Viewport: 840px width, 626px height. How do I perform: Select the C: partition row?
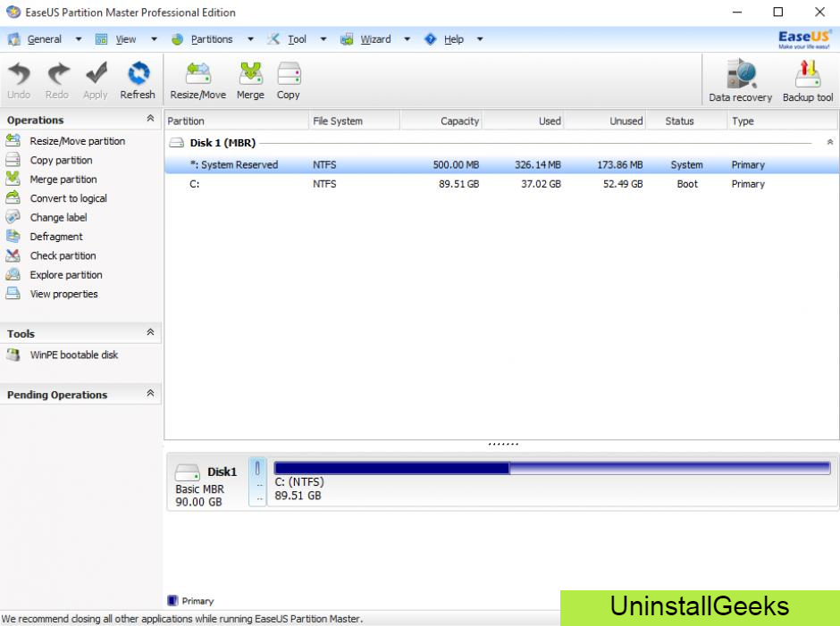[501, 184]
